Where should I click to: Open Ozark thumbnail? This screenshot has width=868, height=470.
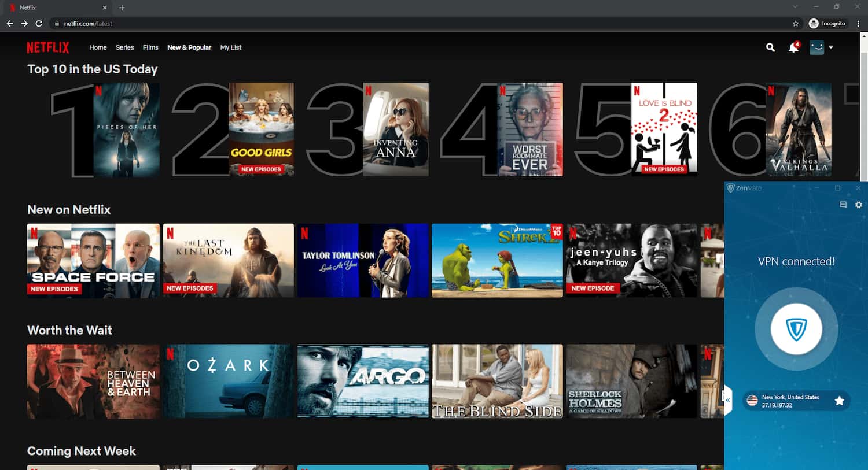point(229,382)
